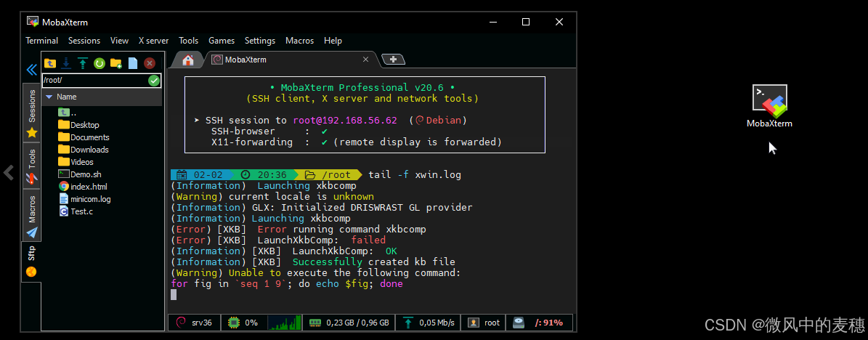Click the 'current locale is unknown' warning line
This screenshot has height=340, width=868.
[272, 197]
